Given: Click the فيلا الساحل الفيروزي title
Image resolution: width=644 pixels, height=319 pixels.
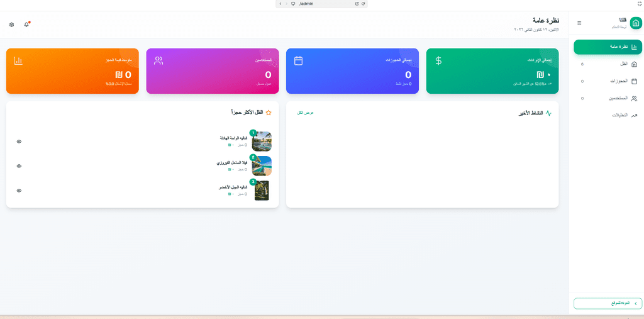Looking at the screenshot, I should [x=231, y=163].
